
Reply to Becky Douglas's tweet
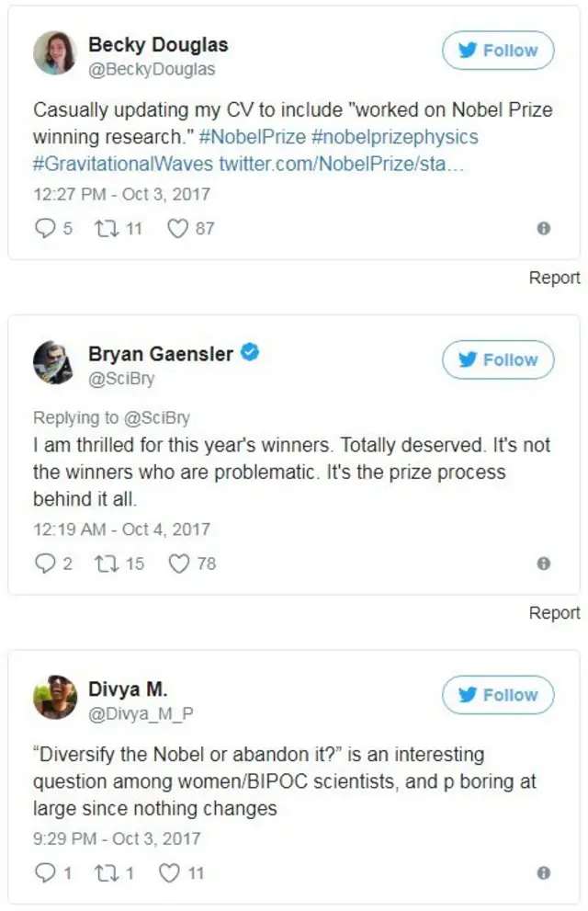coord(45,228)
